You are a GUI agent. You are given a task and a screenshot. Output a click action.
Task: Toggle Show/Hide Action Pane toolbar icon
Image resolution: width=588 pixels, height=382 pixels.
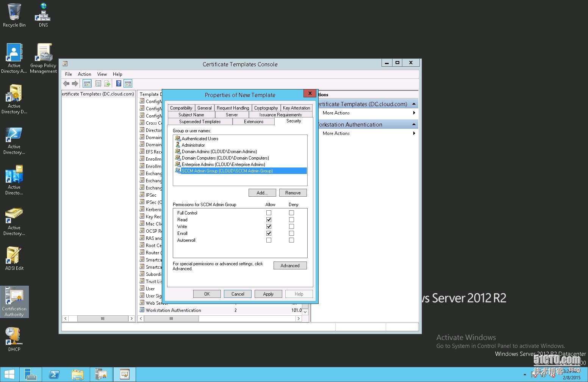pyautogui.click(x=128, y=84)
